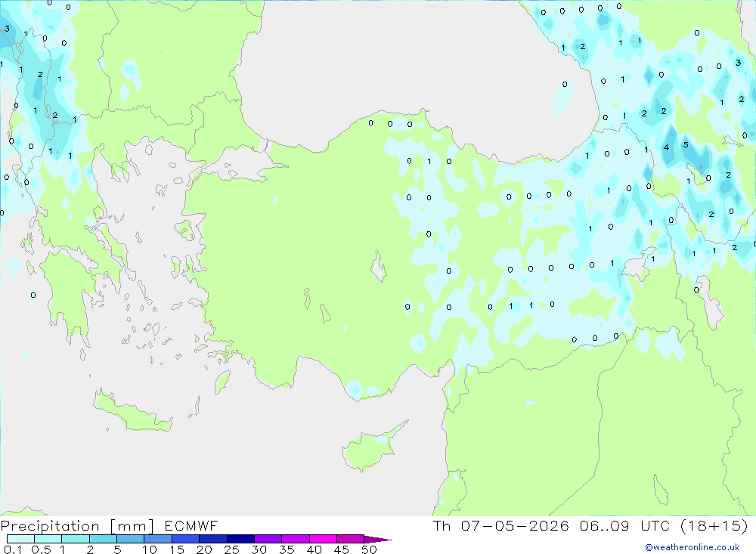
Task: Pick the 35–40 mm violet legend swatch
Action: point(295,539)
